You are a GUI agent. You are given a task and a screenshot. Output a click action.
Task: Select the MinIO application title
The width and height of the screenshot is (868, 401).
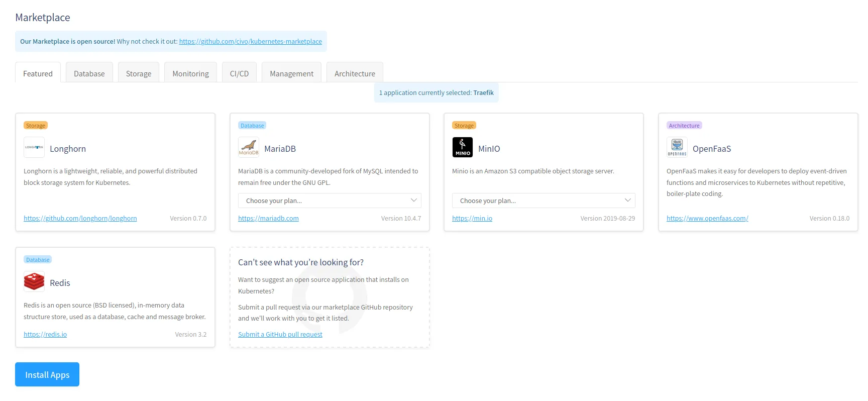pos(489,149)
